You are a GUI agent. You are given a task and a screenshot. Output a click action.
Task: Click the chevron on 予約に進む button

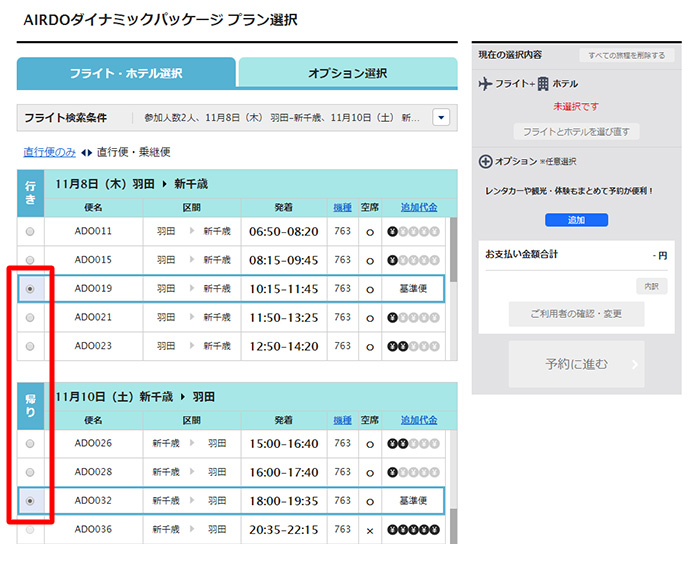pyautogui.click(x=634, y=365)
